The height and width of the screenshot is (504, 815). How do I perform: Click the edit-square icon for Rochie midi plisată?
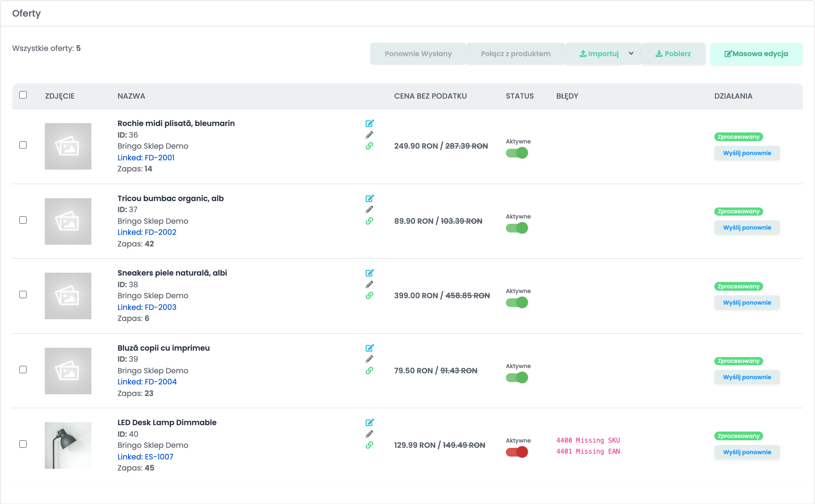[369, 123]
